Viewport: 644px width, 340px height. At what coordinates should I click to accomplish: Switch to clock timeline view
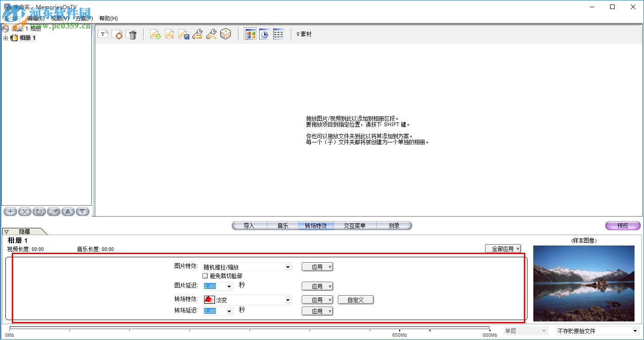tap(265, 34)
